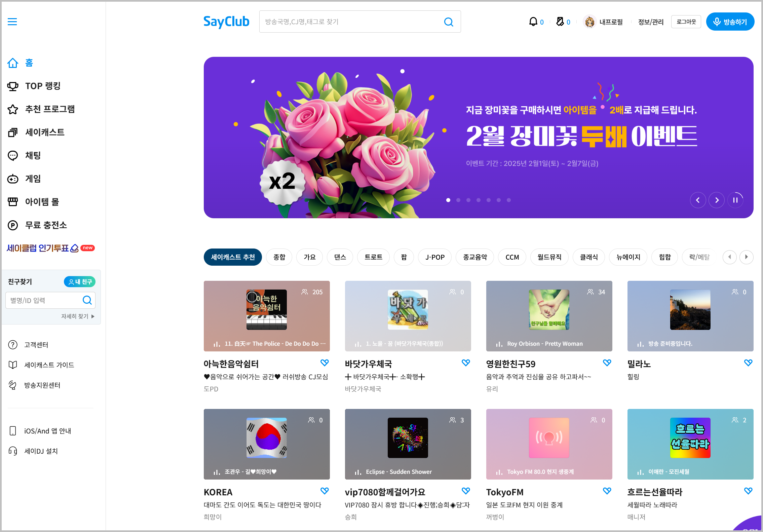The image size is (763, 532).
Task: Select the 트로트 genre tab
Action: click(x=373, y=257)
